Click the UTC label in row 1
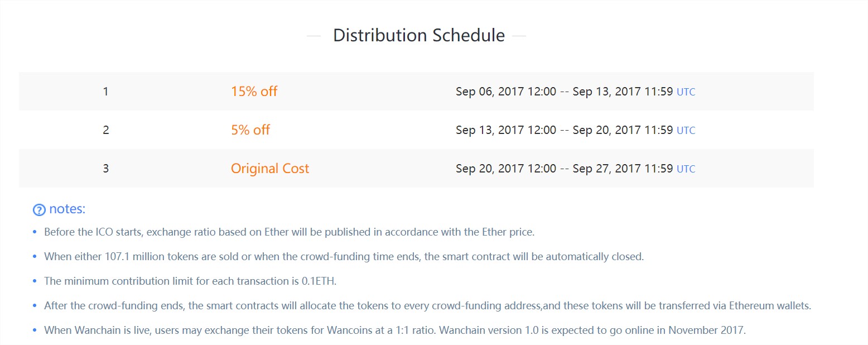The height and width of the screenshot is (345, 868). 686,92
